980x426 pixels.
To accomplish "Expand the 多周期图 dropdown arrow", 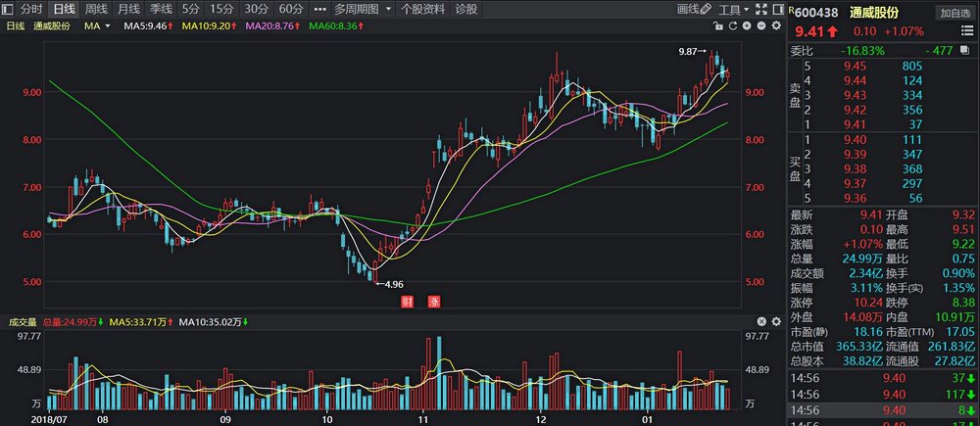I will click(388, 10).
